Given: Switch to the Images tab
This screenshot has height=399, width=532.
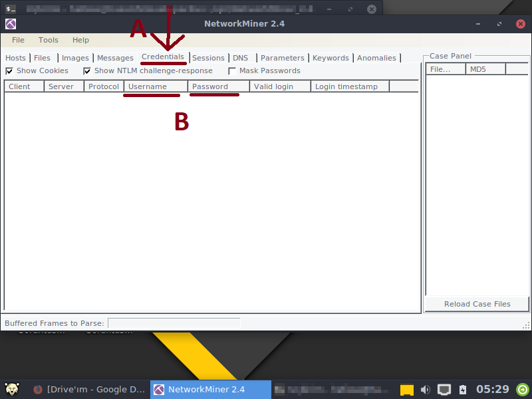Looking at the screenshot, I should 75,58.
